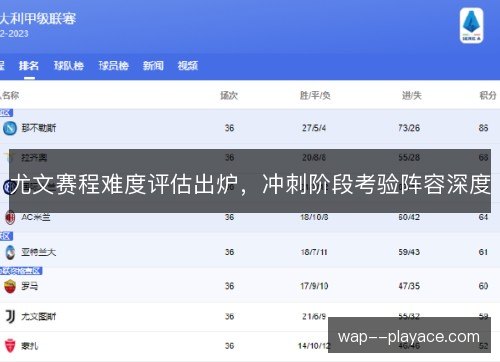Click the 场次 column header
Image resolution: width=500 pixels, height=362 pixels.
229,96
